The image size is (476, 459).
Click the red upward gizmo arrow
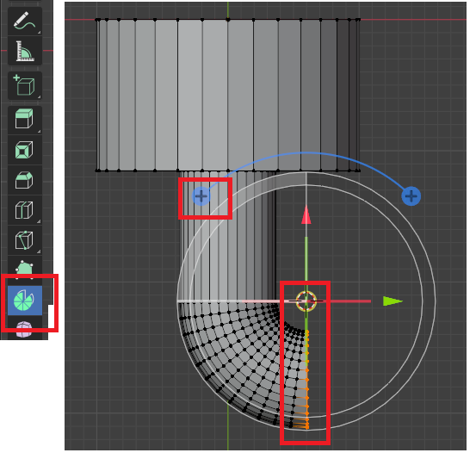(306, 215)
